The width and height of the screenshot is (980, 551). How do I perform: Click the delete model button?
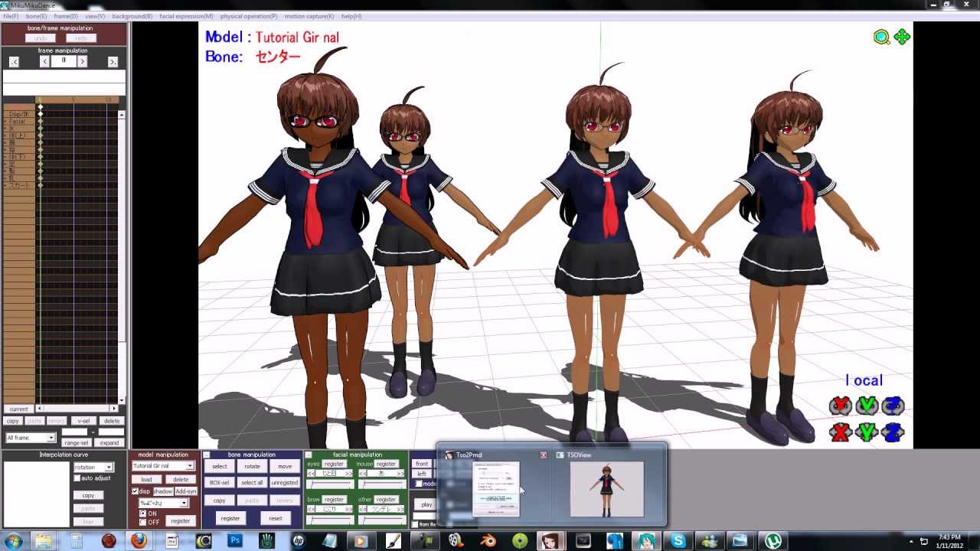tap(181, 479)
